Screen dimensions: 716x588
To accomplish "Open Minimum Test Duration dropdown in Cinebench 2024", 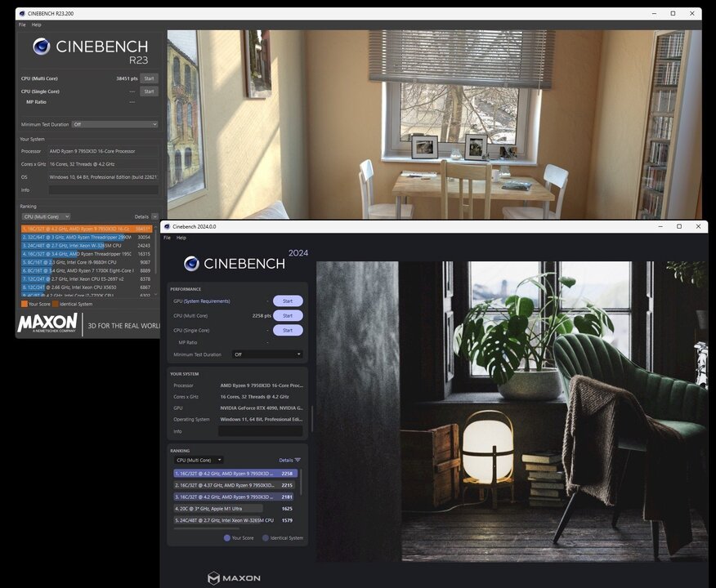I will point(267,354).
